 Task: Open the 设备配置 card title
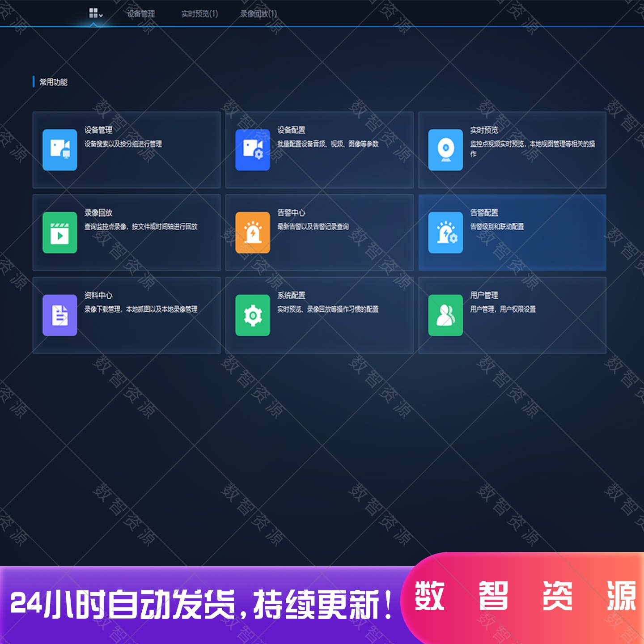(x=291, y=130)
